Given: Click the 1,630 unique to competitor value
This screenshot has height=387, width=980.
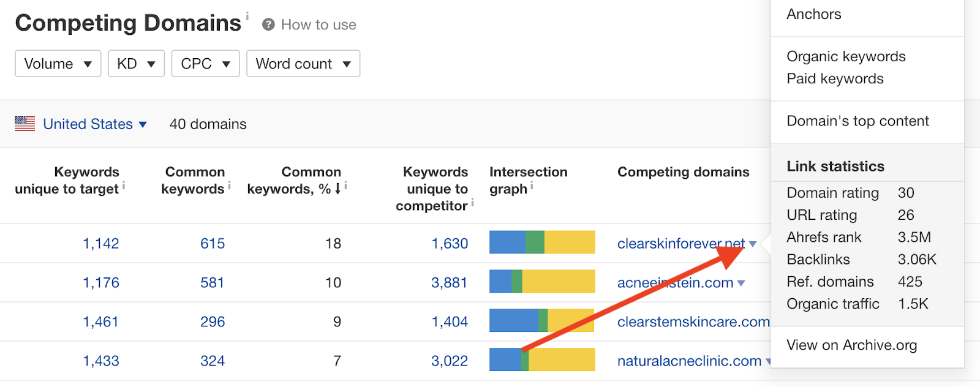Looking at the screenshot, I should click(x=450, y=244).
